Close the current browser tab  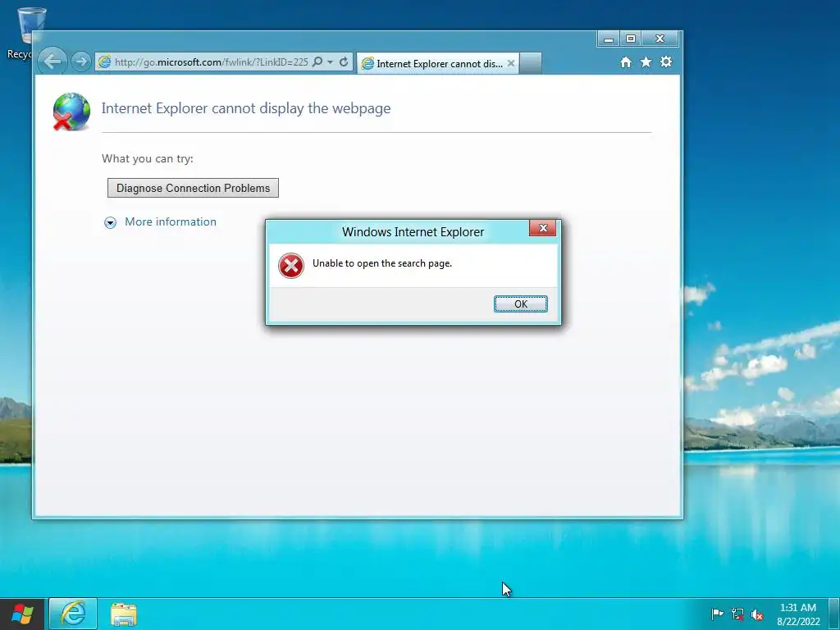pyautogui.click(x=510, y=63)
